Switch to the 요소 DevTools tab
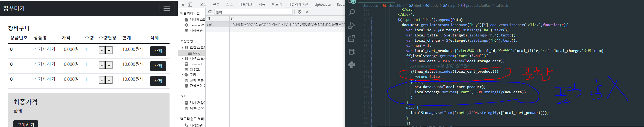Image resolution: width=644 pixels, height=127 pixels. pos(203,4)
